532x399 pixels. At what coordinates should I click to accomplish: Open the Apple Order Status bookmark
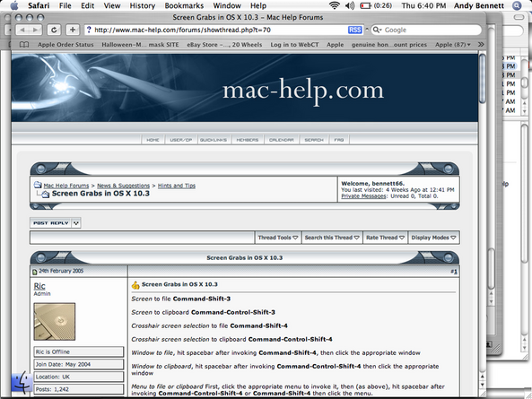click(65, 45)
